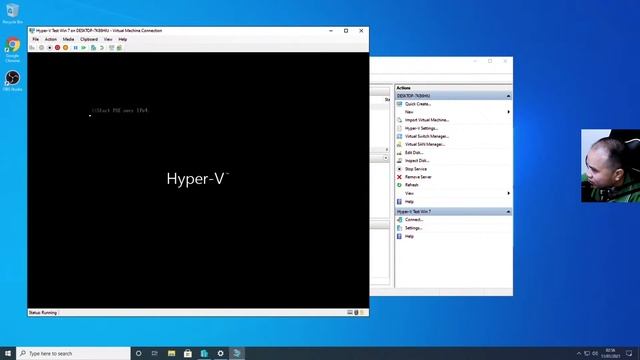640x360 pixels.
Task: Reset the VM using green arrow icon
Action: tap(84, 48)
